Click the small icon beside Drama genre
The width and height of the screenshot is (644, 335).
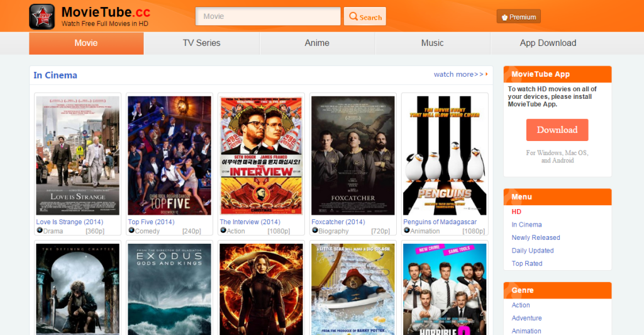(40, 230)
